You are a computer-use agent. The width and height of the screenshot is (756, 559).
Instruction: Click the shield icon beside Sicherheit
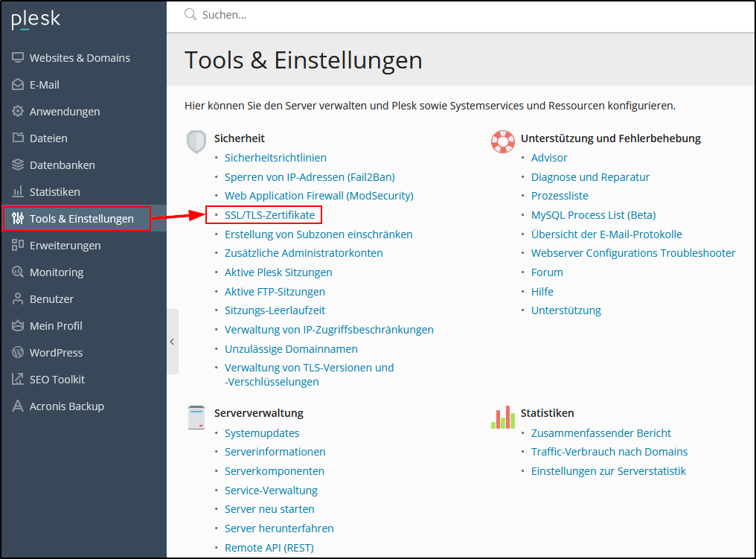[x=196, y=141]
